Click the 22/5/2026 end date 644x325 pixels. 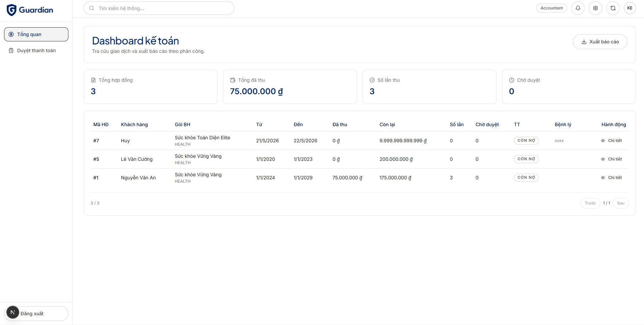305,141
